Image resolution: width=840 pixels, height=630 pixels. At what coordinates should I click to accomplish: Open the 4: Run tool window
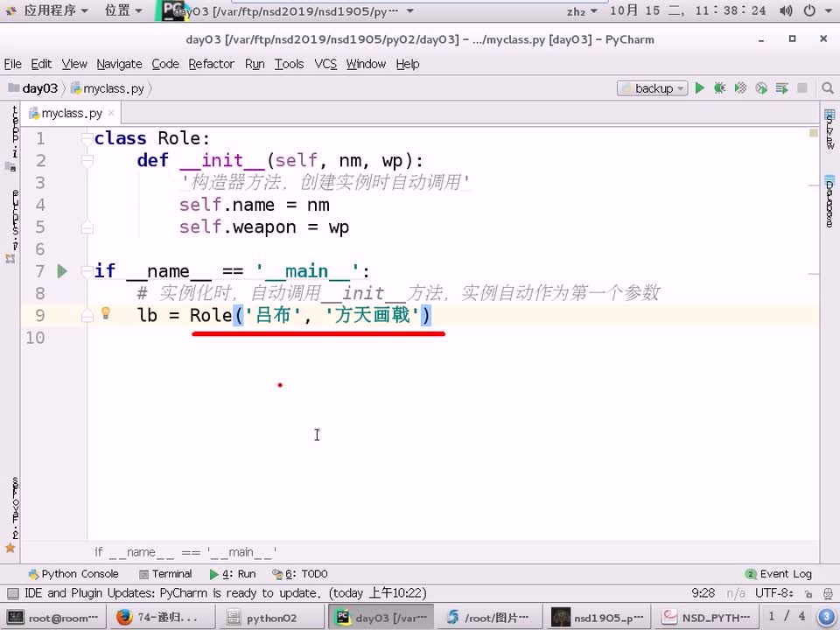(x=233, y=574)
